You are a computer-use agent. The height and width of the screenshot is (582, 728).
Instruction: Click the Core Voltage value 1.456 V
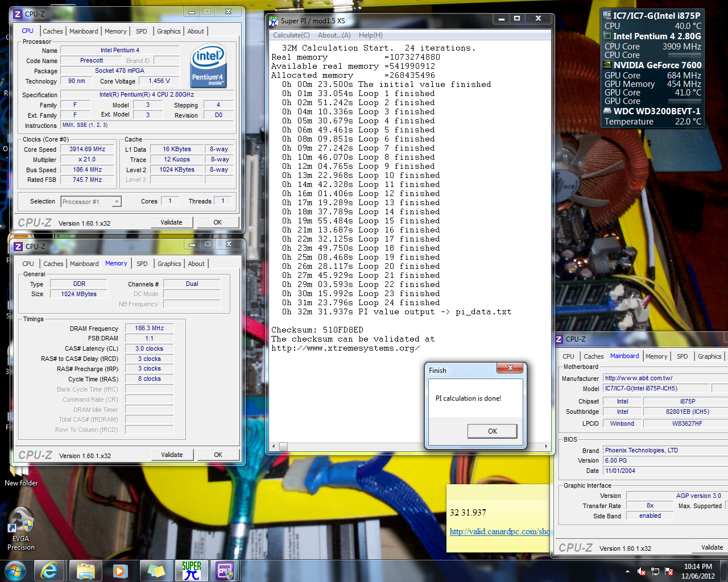click(x=159, y=81)
